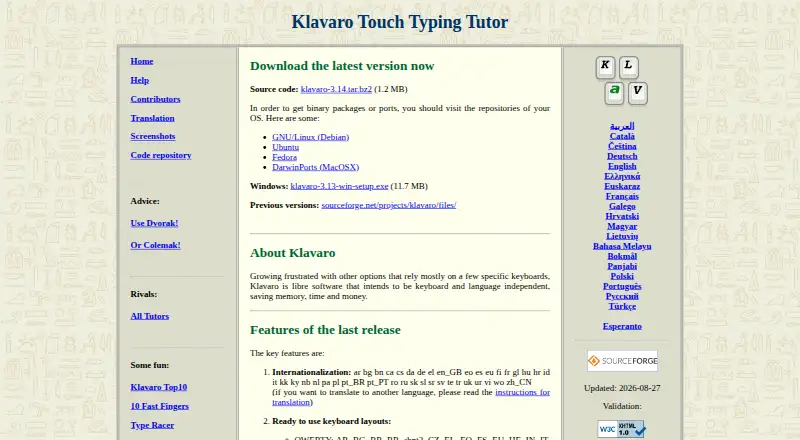Click the 'Updated: 2026-08-27' text
The height and width of the screenshot is (440, 800).
pyautogui.click(x=622, y=388)
